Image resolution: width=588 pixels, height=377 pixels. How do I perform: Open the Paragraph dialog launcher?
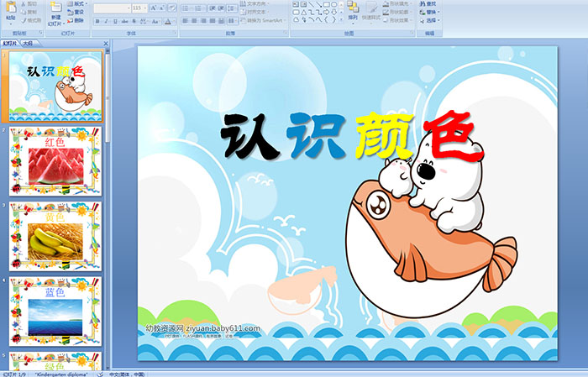pos(286,34)
